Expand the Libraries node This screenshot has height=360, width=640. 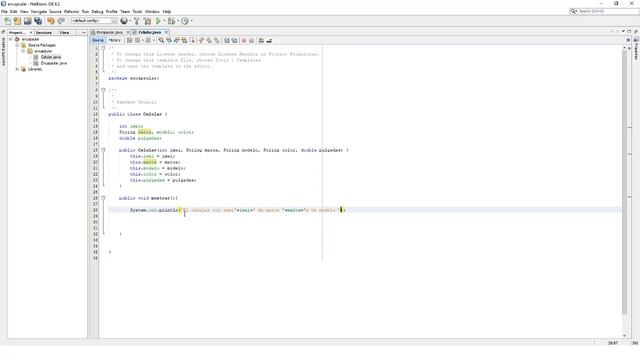pyautogui.click(x=17, y=69)
